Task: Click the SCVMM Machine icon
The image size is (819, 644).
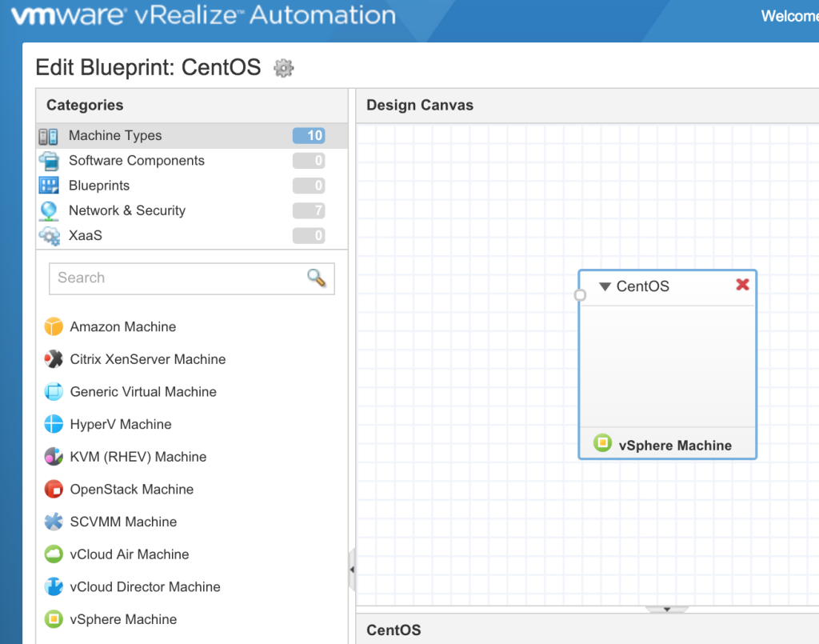Action: 55,522
